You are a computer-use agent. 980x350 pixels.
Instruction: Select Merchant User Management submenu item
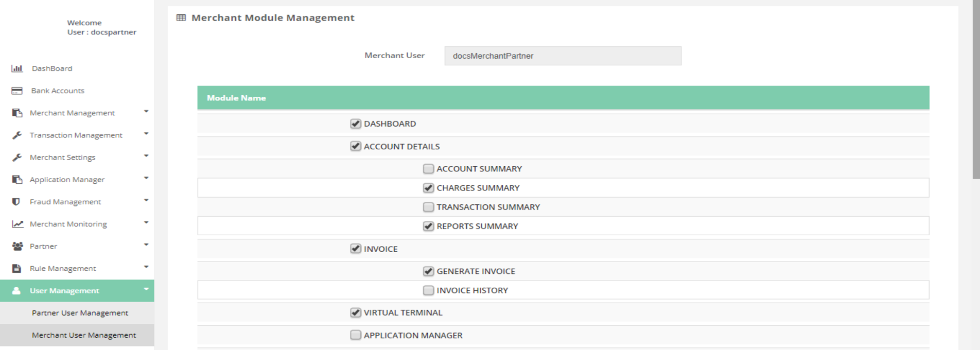click(84, 335)
